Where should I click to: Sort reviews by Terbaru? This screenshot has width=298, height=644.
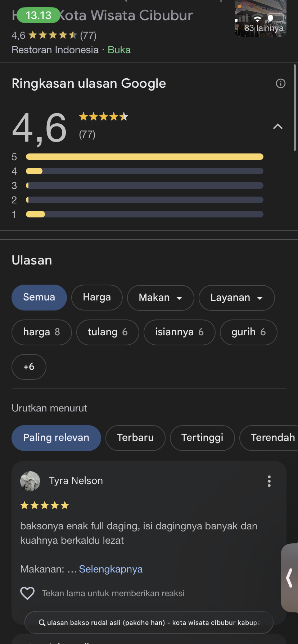point(135,438)
